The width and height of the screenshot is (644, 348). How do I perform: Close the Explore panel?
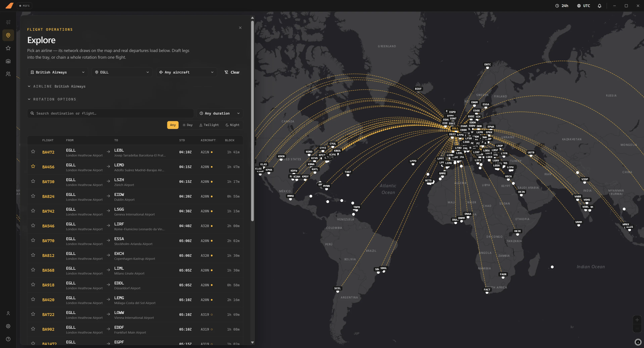coord(240,28)
